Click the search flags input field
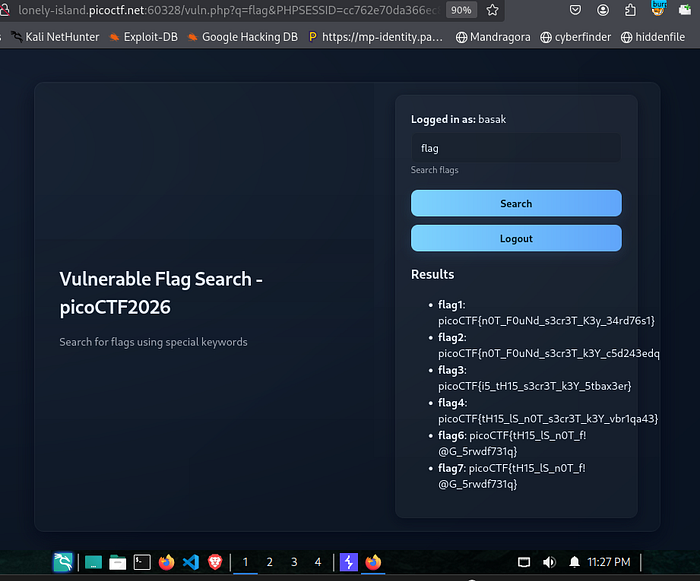The height and width of the screenshot is (581, 700). coord(516,148)
